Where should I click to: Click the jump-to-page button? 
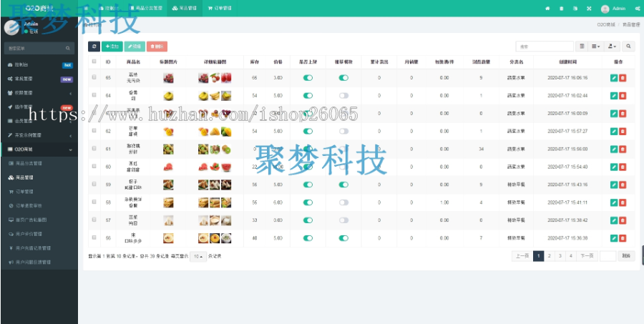tap(626, 256)
